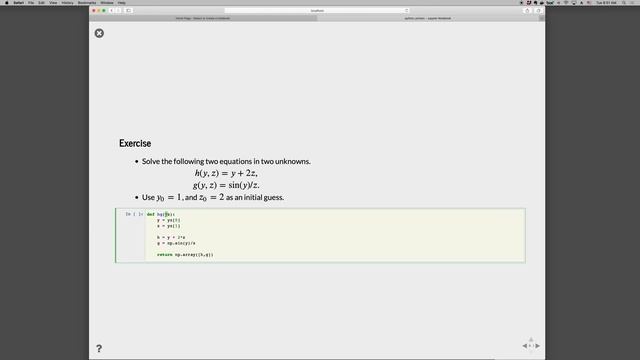Click 'Solve the following two equations' text
This screenshot has height=360, width=640.
tap(226, 161)
